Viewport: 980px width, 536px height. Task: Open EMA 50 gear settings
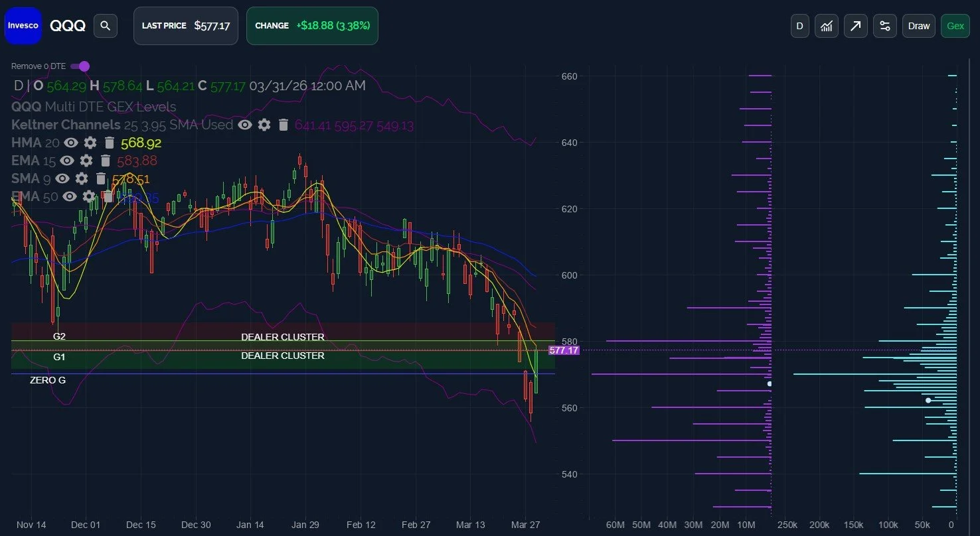point(89,196)
